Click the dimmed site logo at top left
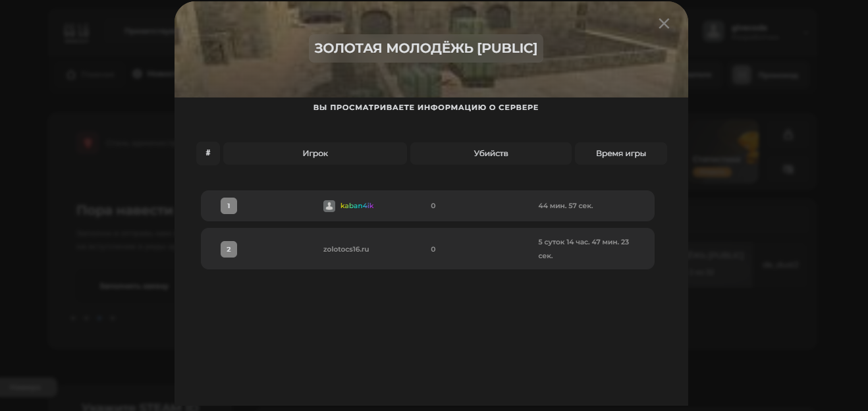This screenshot has height=411, width=868. (76, 32)
